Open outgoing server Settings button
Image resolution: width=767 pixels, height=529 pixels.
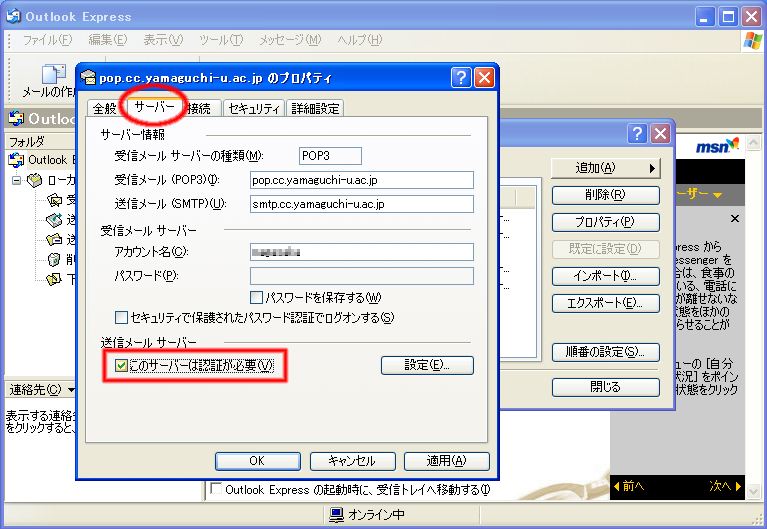tap(427, 365)
